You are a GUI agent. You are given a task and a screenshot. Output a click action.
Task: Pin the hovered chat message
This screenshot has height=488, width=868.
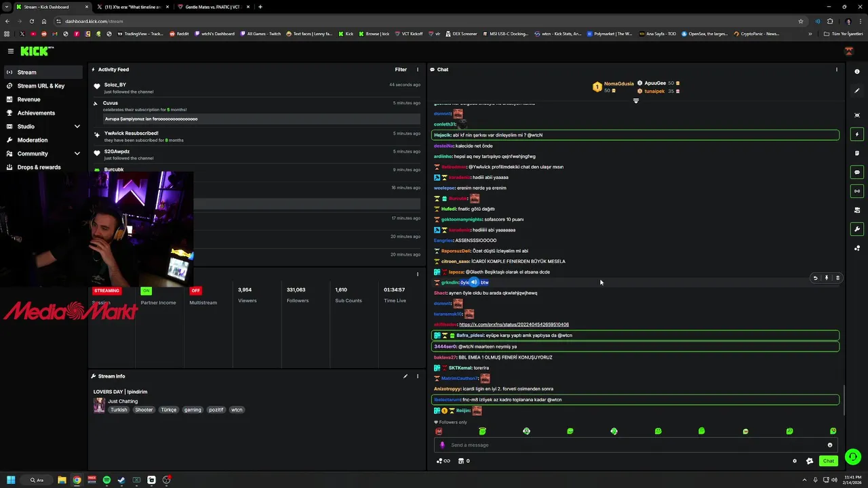[826, 278]
